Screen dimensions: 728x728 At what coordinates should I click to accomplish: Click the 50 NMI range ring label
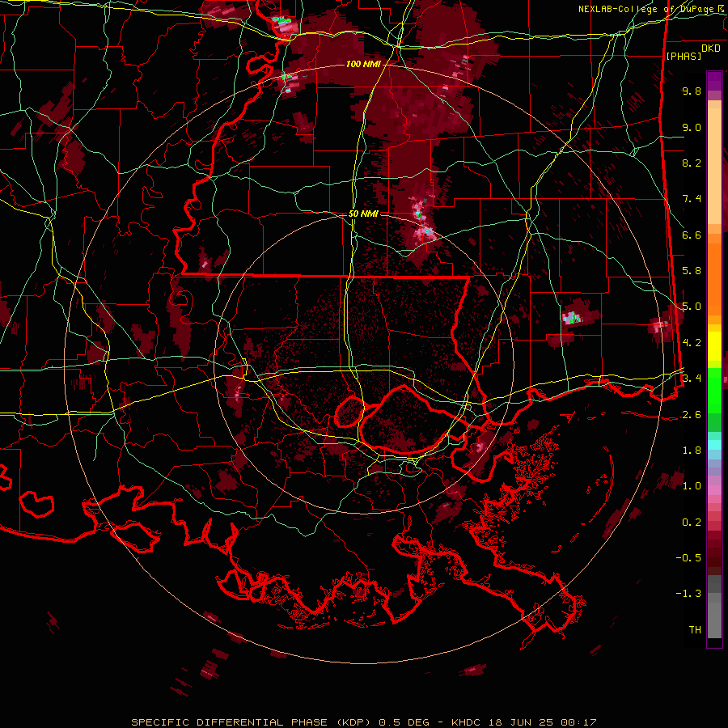click(x=363, y=214)
